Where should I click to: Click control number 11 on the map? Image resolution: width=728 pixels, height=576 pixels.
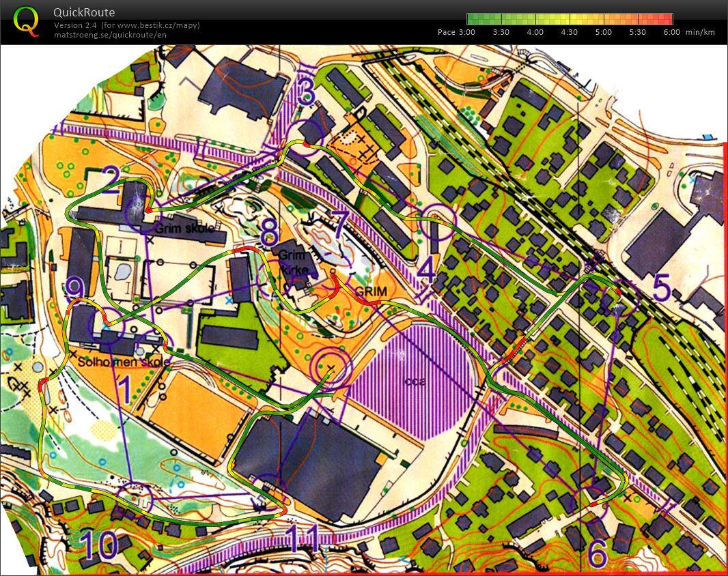point(302,538)
